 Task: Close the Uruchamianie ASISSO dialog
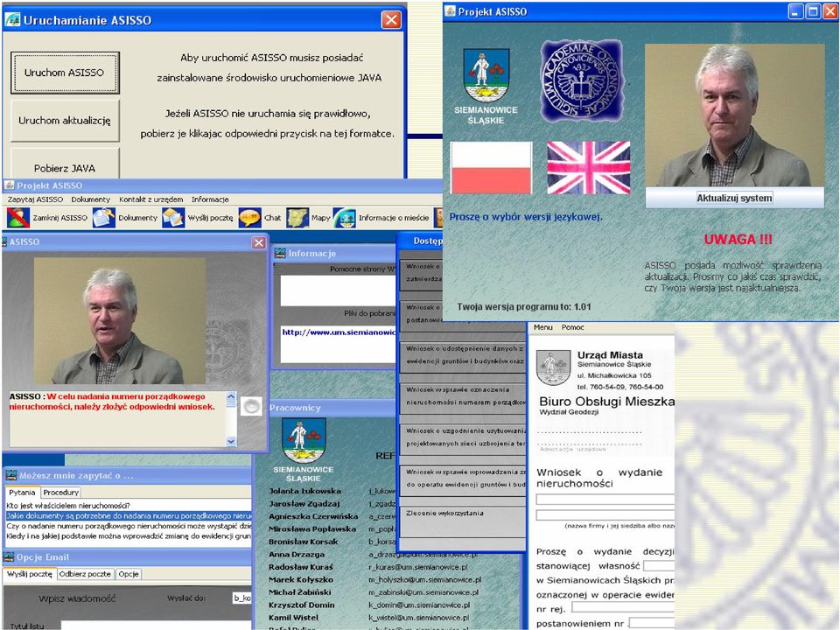(391, 20)
